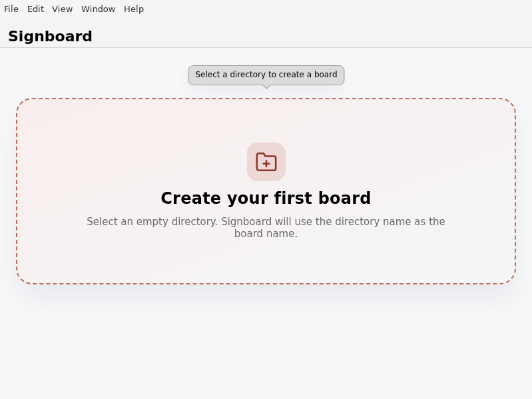Screen dimensions: 532x399
Task: Click the 'Create your first board' heading
Action: point(266,198)
